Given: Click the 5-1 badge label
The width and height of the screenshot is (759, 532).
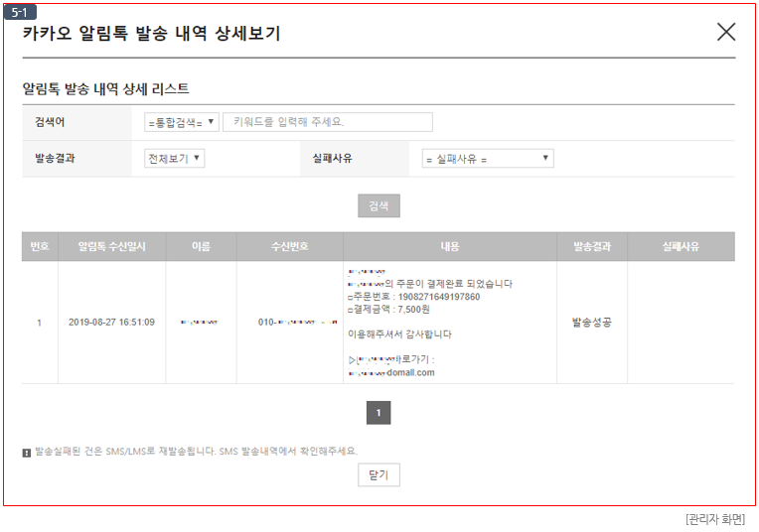Looking at the screenshot, I should click(x=20, y=11).
